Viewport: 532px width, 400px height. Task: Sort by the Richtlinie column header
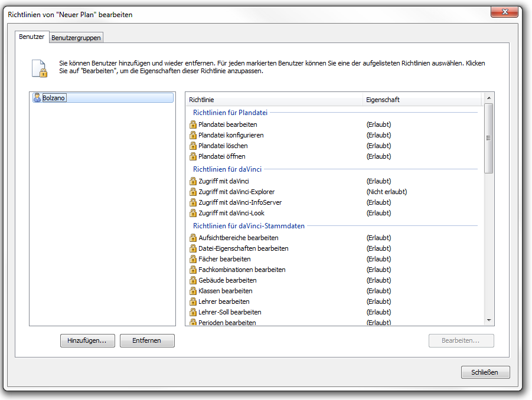tap(273, 100)
